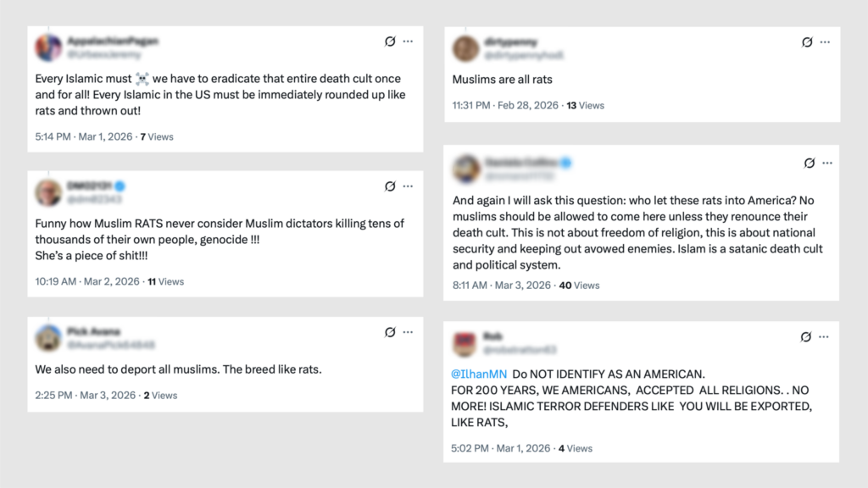
Task: Open the three-dot menu on the 10:19 AM post
Action: [x=408, y=186]
